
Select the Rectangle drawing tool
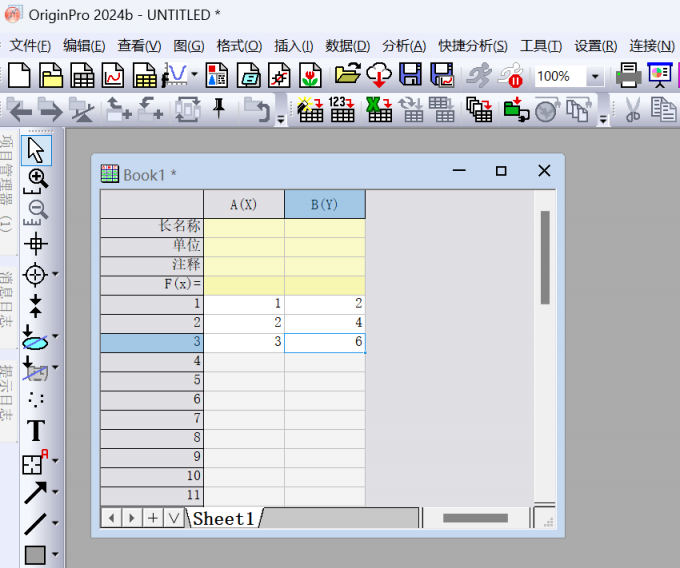(35, 555)
